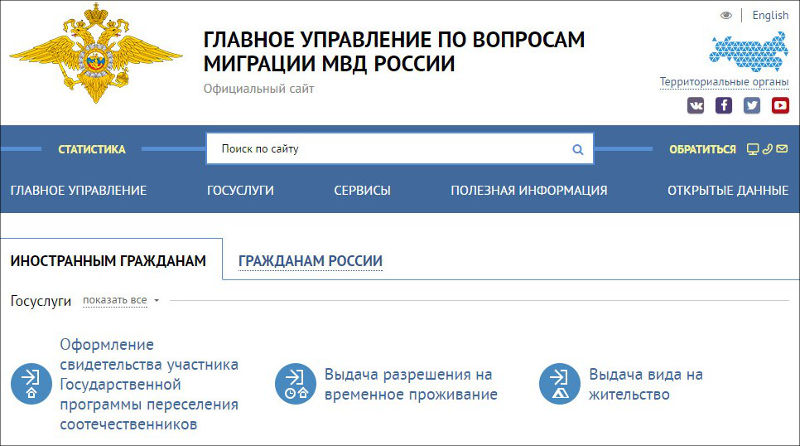Open the VK social page icon
Screen dimensions: 800x446
pyautogui.click(x=695, y=106)
